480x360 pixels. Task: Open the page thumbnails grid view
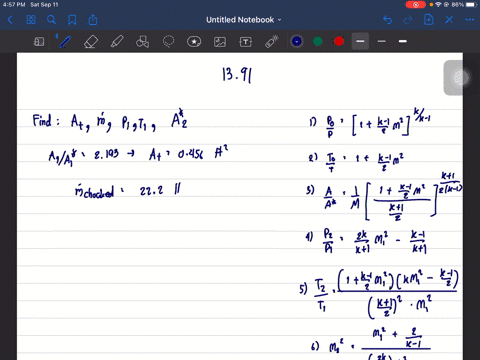tap(31, 20)
